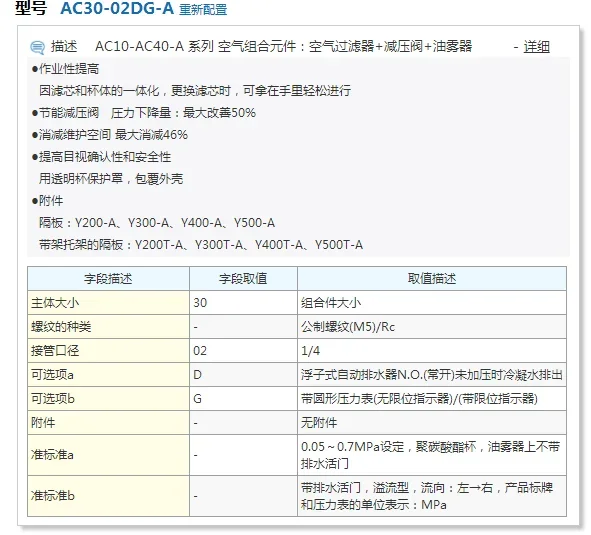Screen dimensions: 591x535
Task: Click the 字段描述 column header
Action: pyautogui.click(x=108, y=279)
